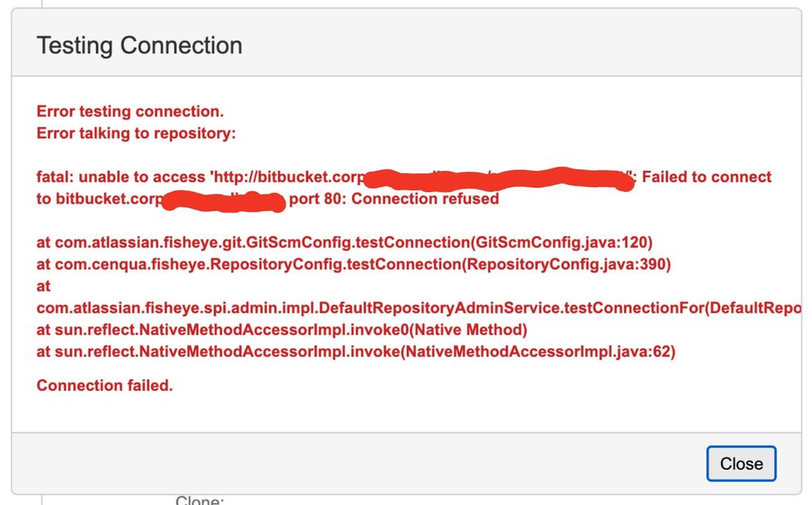Click 'to bitbucket.corp' at second line start
This screenshot has width=812, height=505.
click(x=99, y=198)
